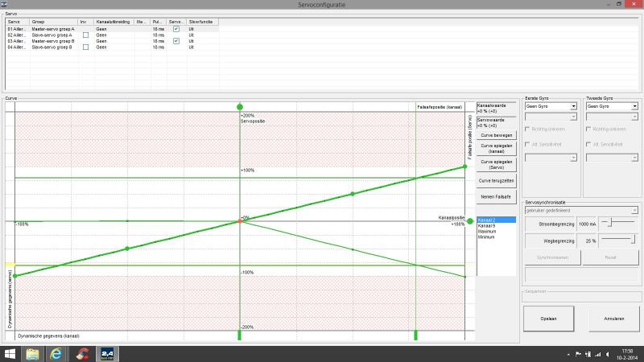Sort by the Groep column header

[53, 22]
